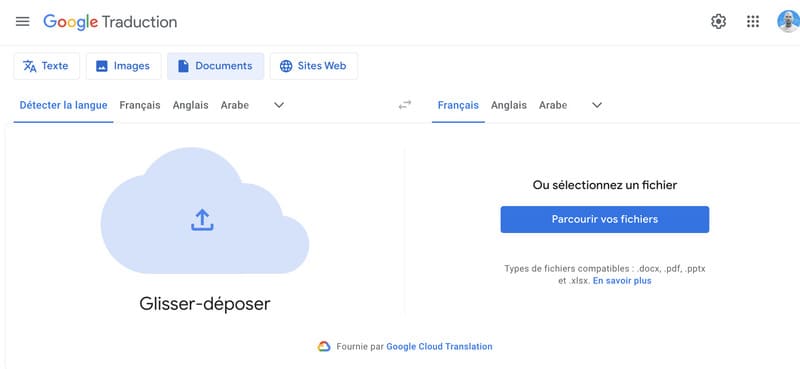Image resolution: width=800 pixels, height=369 pixels.
Task: Click the Glisser-déposer label
Action: 205,304
